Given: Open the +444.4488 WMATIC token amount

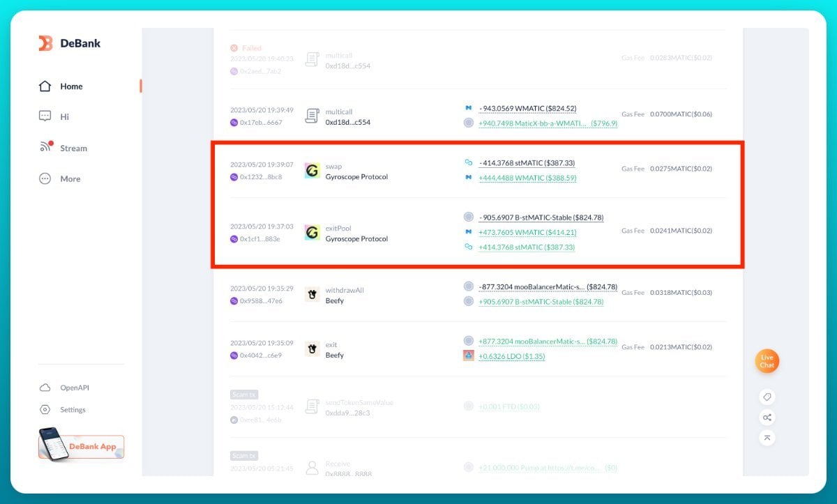Looking at the screenshot, I should [x=527, y=178].
